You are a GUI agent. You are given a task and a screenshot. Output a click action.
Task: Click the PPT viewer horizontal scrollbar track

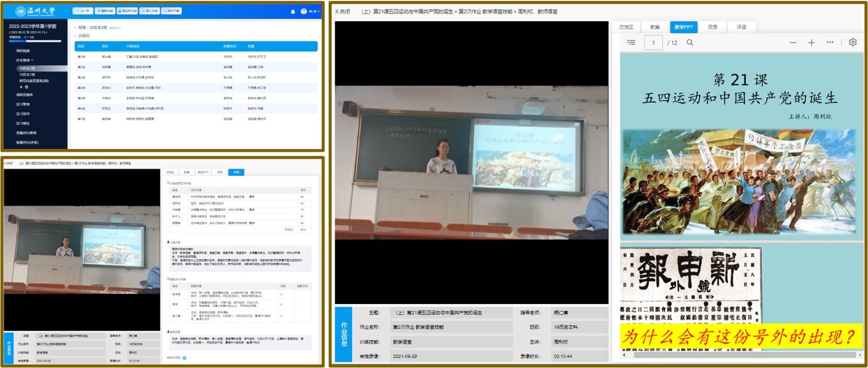pyautogui.click(x=741, y=355)
